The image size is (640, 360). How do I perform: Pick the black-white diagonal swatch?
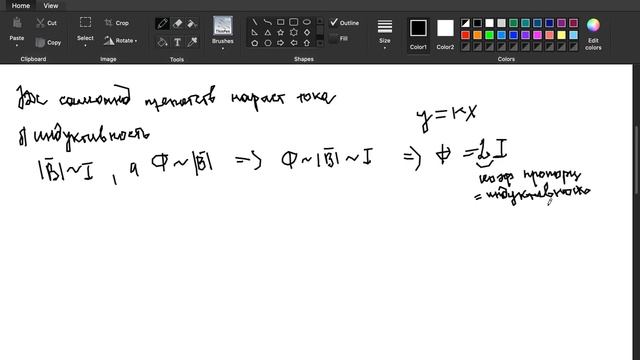point(465,23)
